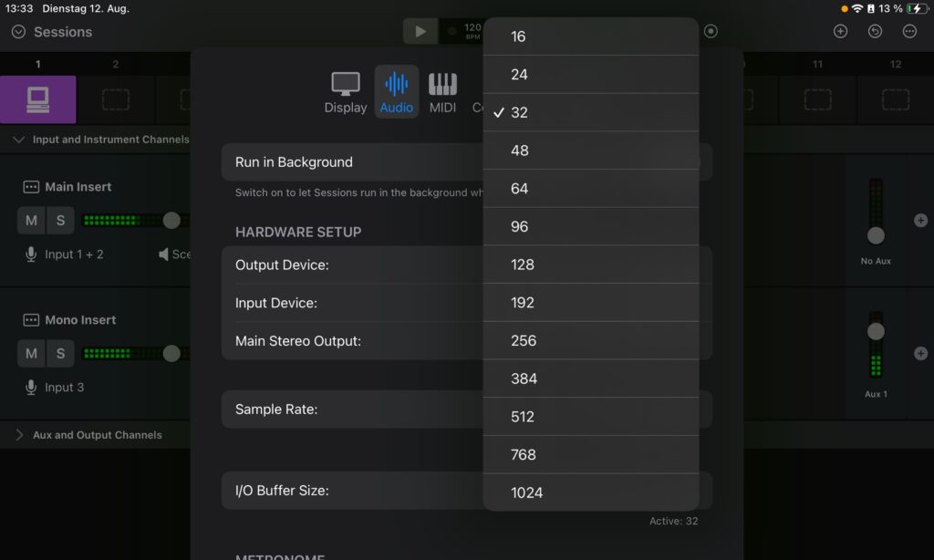
Task: Mute the Mono Insert channel
Action: point(32,353)
